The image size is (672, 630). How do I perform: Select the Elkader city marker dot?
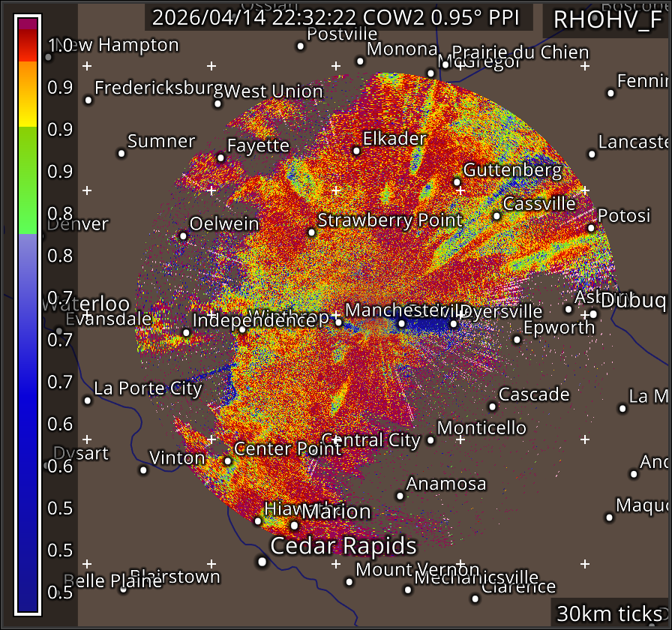(x=356, y=151)
